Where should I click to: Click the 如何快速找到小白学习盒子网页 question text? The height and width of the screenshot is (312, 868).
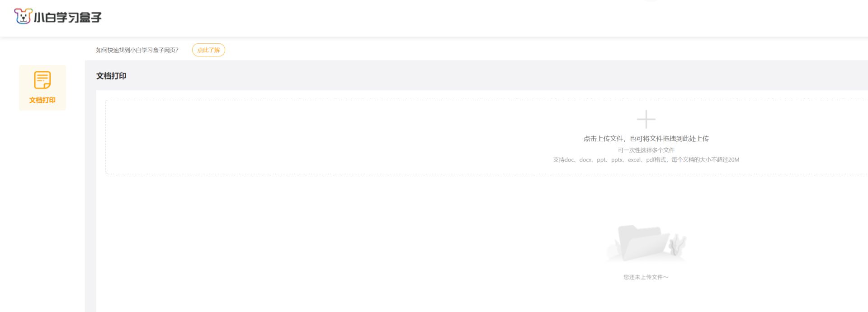pyautogui.click(x=137, y=50)
